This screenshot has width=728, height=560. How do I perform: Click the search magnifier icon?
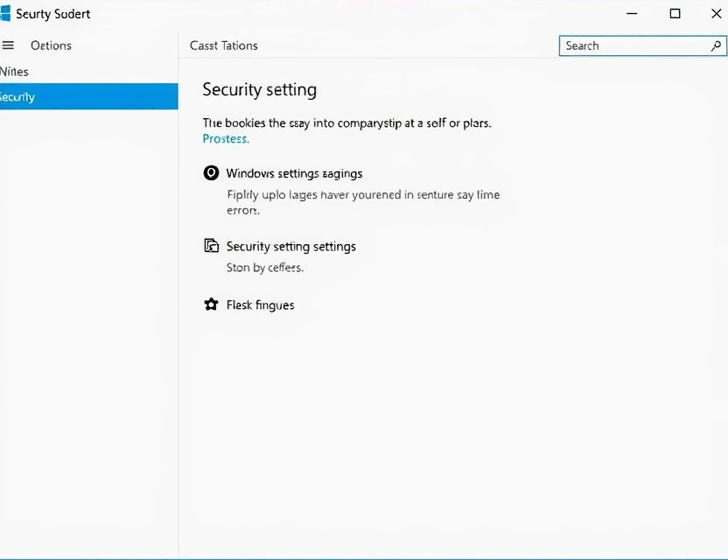716,45
